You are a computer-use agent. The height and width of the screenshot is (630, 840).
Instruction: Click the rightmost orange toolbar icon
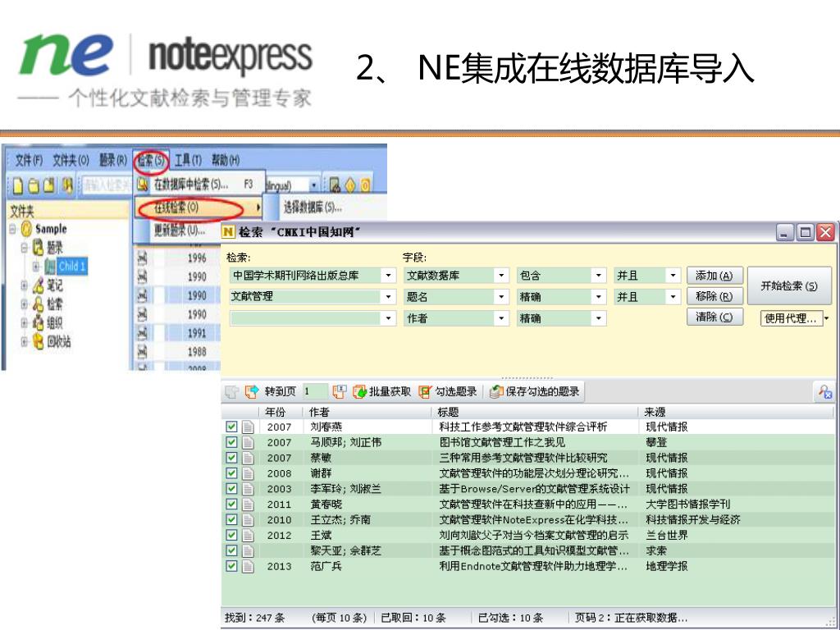[x=365, y=185]
